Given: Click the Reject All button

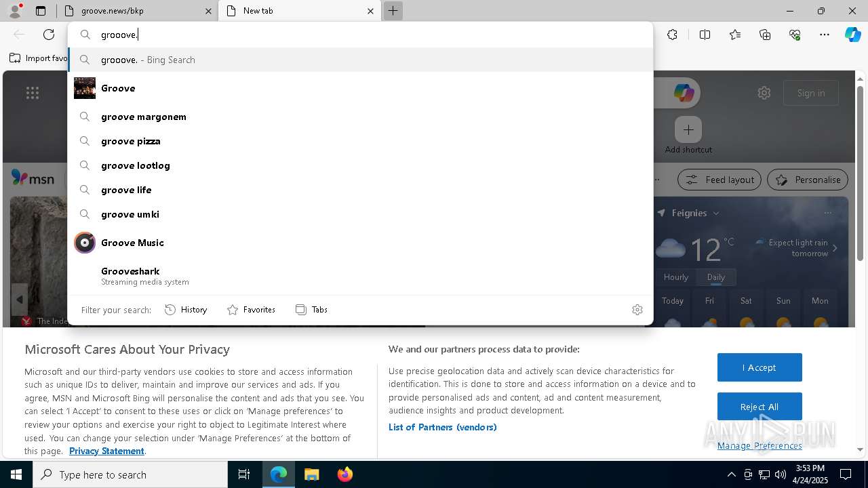Looking at the screenshot, I should (759, 407).
